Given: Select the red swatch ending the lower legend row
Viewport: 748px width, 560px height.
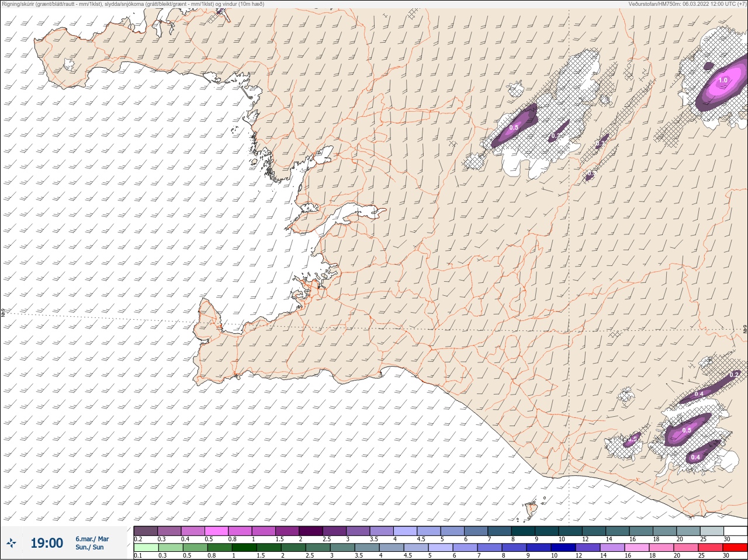Looking at the screenshot, I should click(735, 548).
